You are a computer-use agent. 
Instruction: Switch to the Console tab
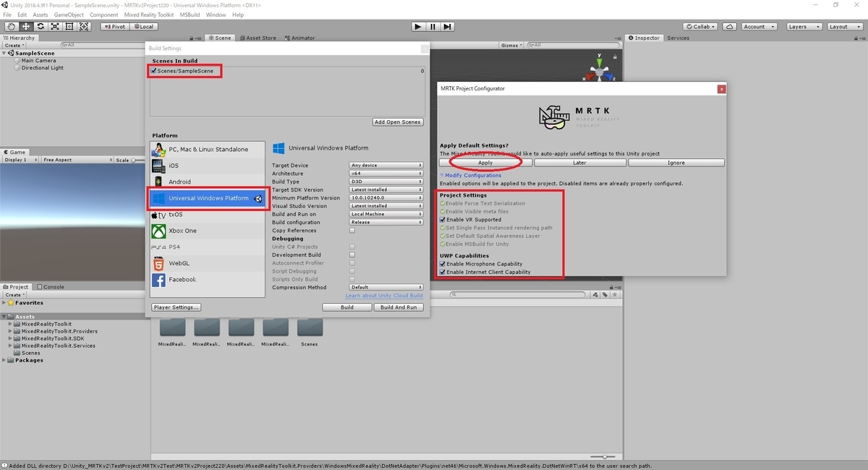pyautogui.click(x=50, y=287)
